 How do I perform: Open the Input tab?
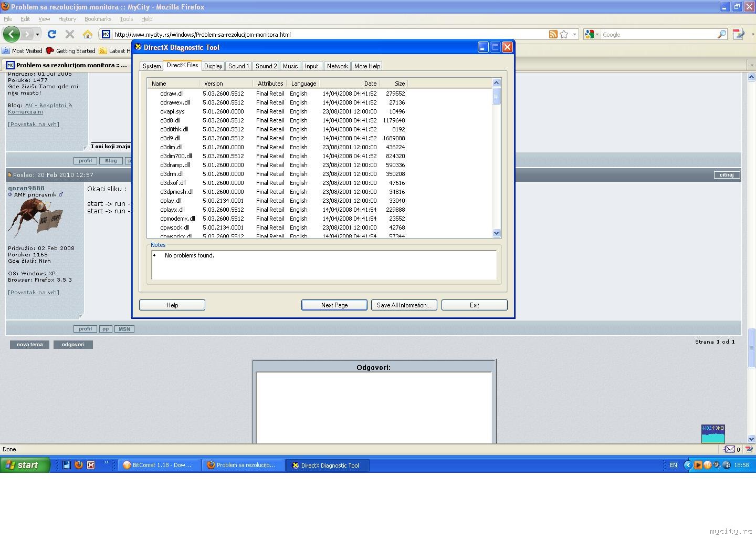click(312, 66)
